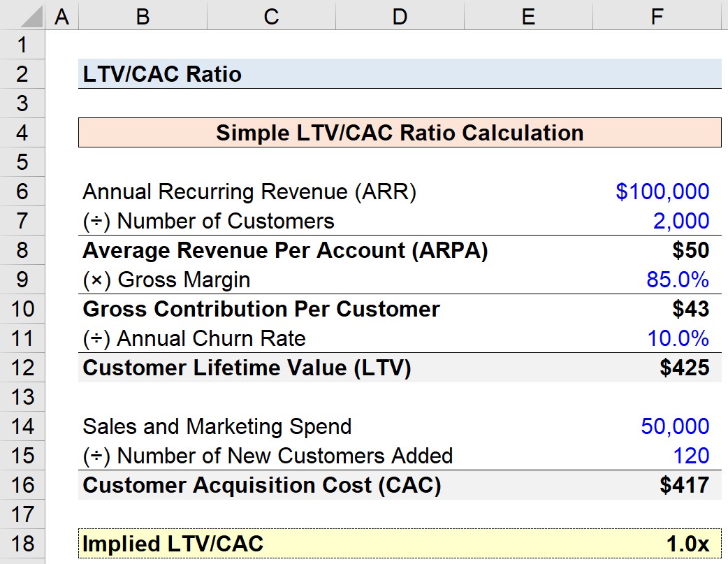Select column F header
Image resolution: width=728 pixels, height=564 pixels.
pos(657,15)
